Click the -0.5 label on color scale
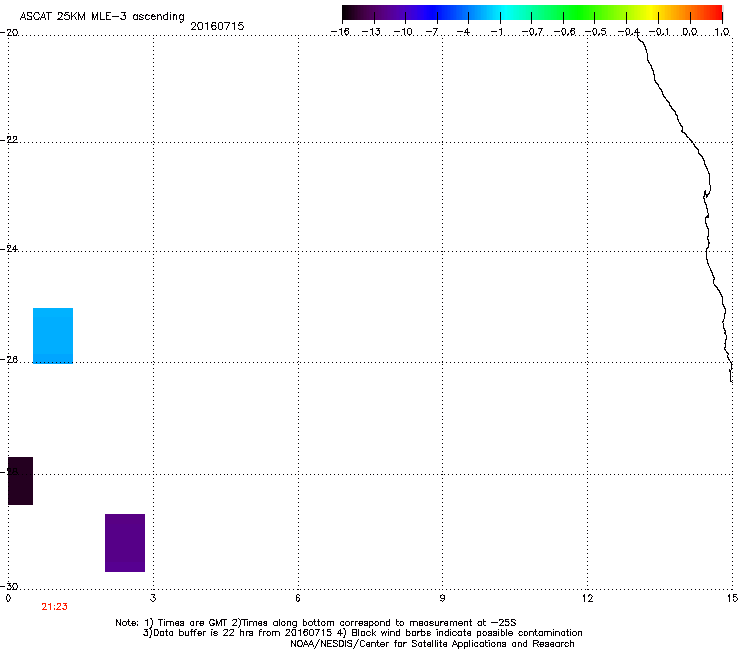The image size is (740, 650). [596, 32]
